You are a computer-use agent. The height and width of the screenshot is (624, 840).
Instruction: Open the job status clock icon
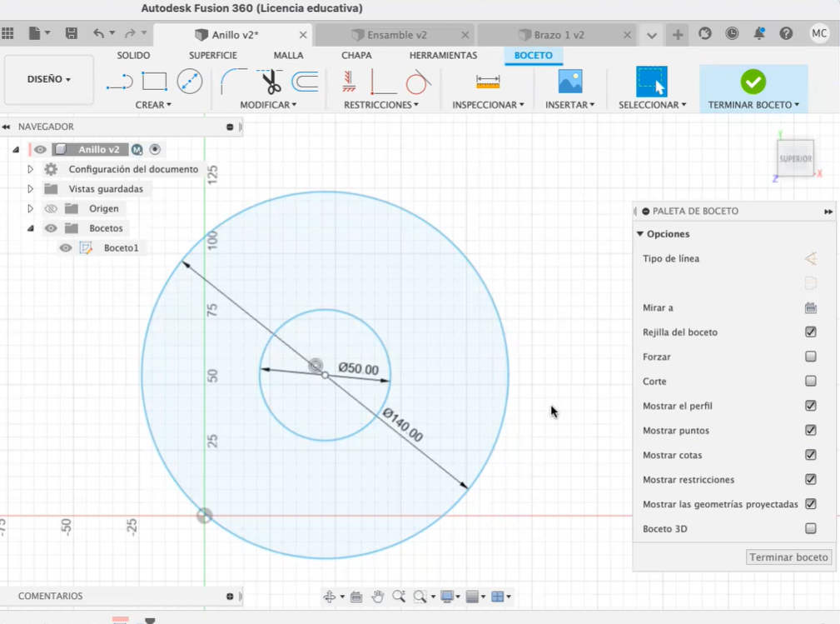(x=732, y=34)
